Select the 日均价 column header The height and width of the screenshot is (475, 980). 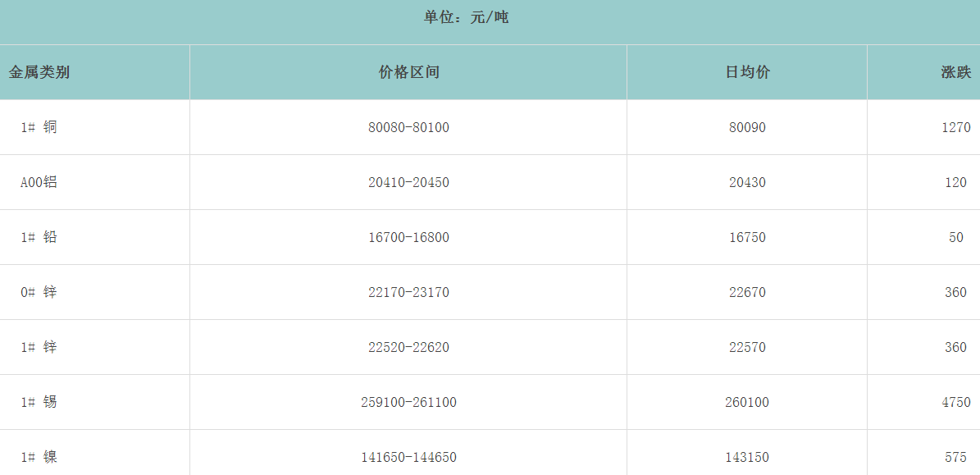point(747,72)
